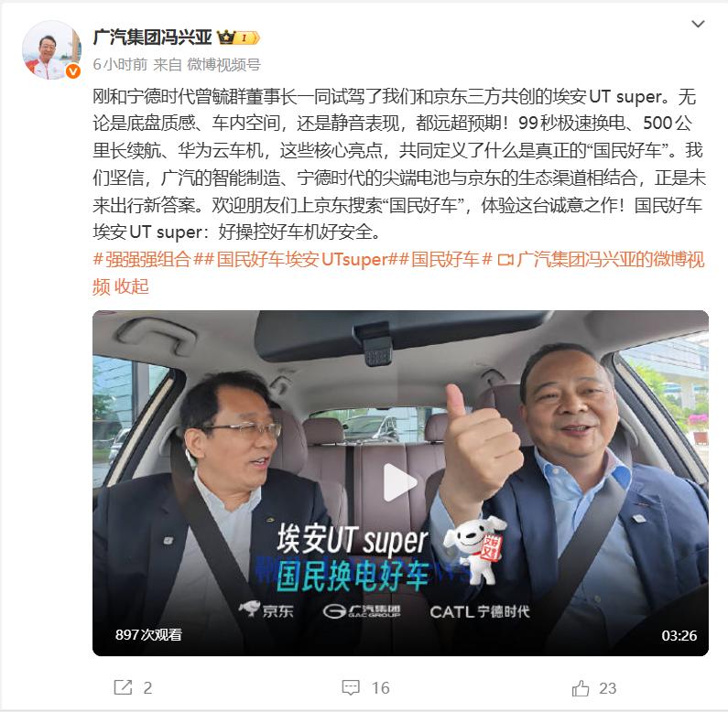
Task: Open 广汽集团冯兴亚的微博视频 link
Action: (x=399, y=273)
